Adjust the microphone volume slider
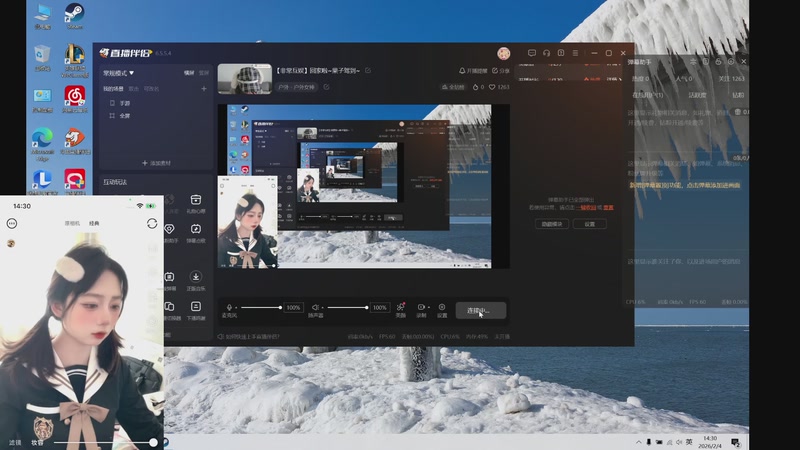The image size is (800, 450). (x=261, y=307)
